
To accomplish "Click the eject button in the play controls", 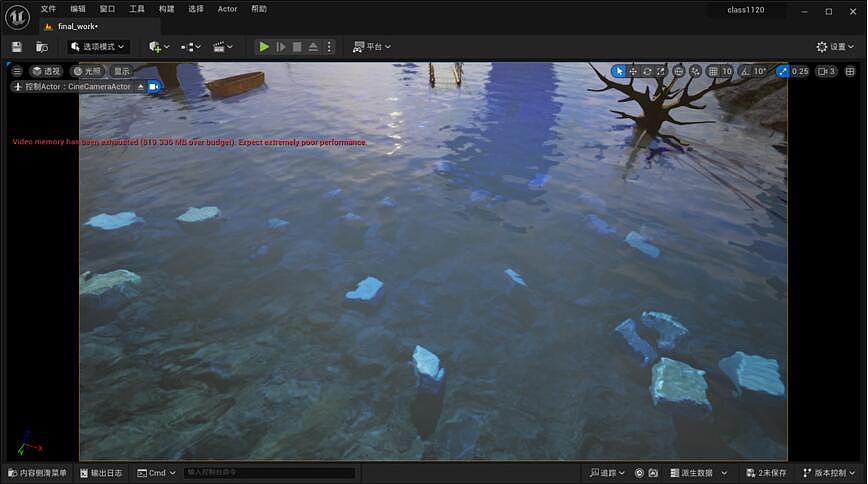I will click(x=313, y=47).
